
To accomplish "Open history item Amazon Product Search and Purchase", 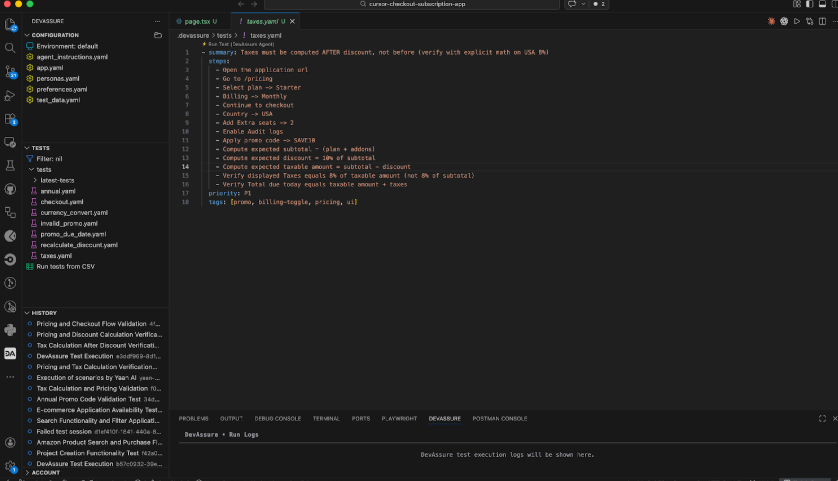I will (x=99, y=442).
